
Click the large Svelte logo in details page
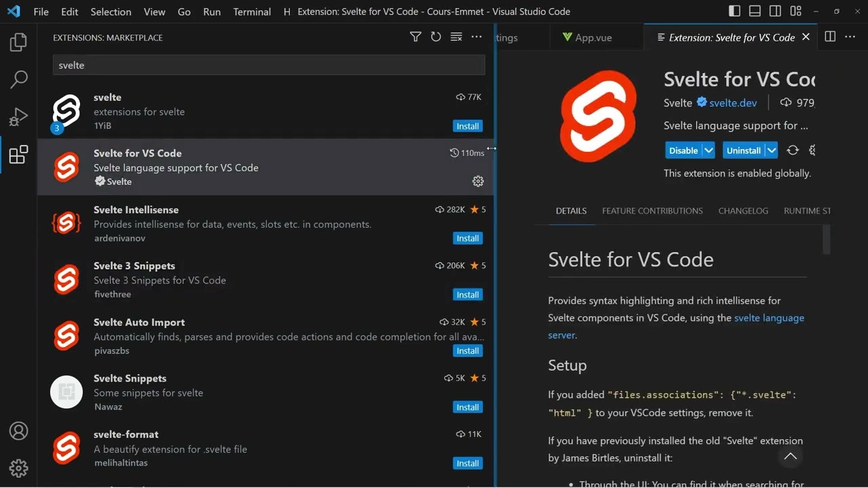[x=598, y=116]
